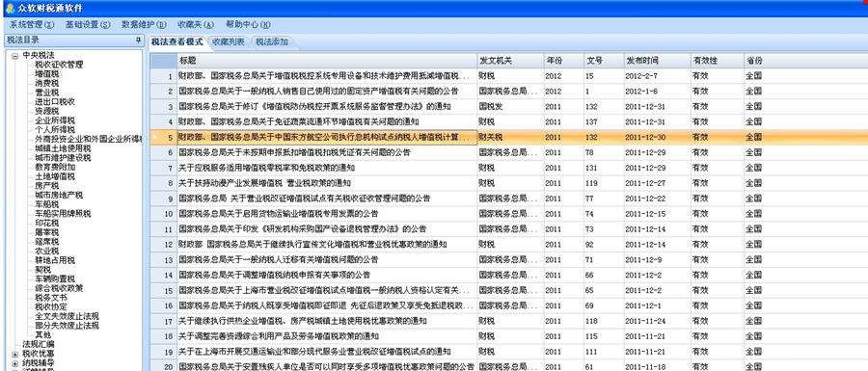Viewport: 868px width, 371px height.
Task: Select 营业税 in the directory tree
Action: 47,93
